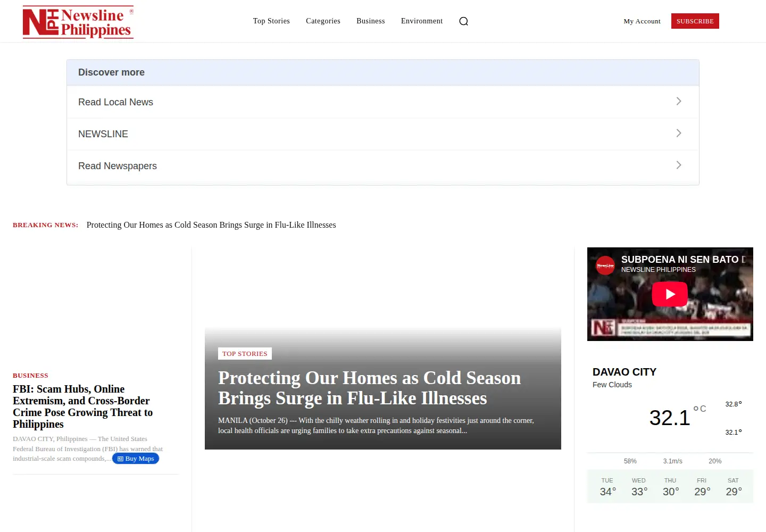This screenshot has width=766, height=532.
Task: Open the FBI Scam Hubs article
Action: (x=82, y=406)
